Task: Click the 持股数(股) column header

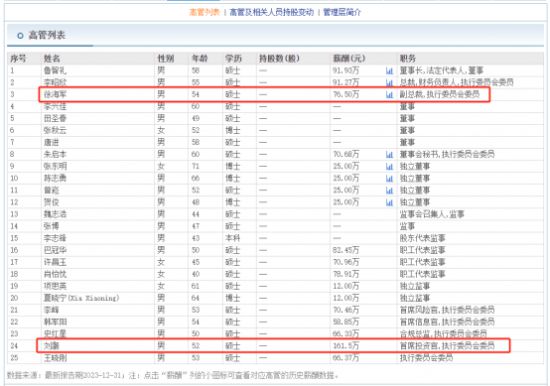Action: pyautogui.click(x=279, y=58)
